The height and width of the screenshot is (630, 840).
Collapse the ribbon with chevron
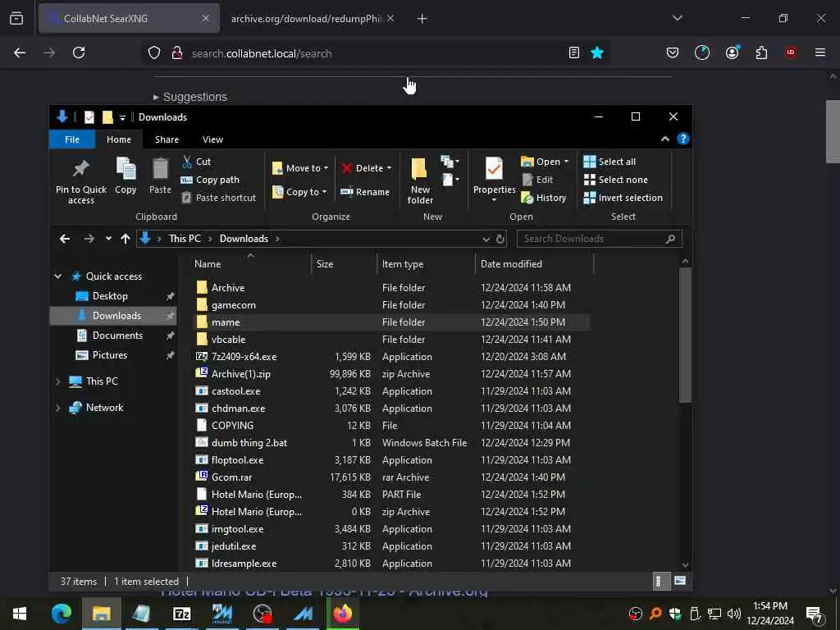[664, 139]
